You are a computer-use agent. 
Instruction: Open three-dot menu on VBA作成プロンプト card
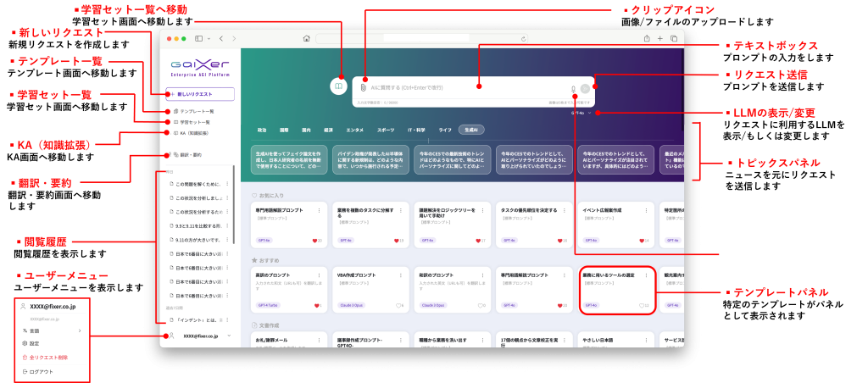pos(402,275)
